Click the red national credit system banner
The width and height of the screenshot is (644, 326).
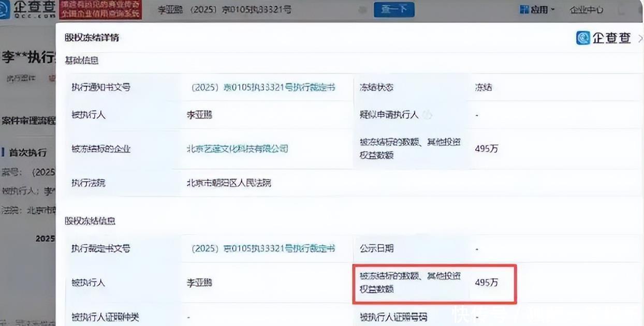coord(99,10)
